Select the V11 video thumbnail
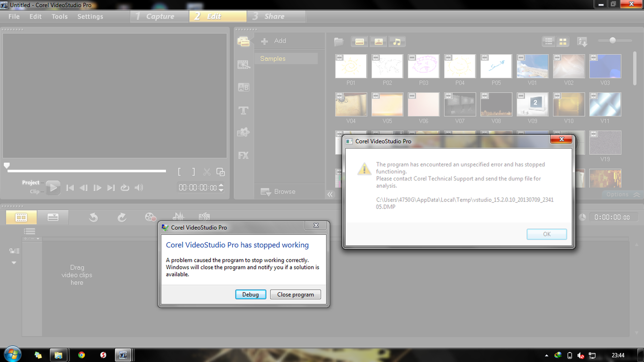 pos(605,105)
